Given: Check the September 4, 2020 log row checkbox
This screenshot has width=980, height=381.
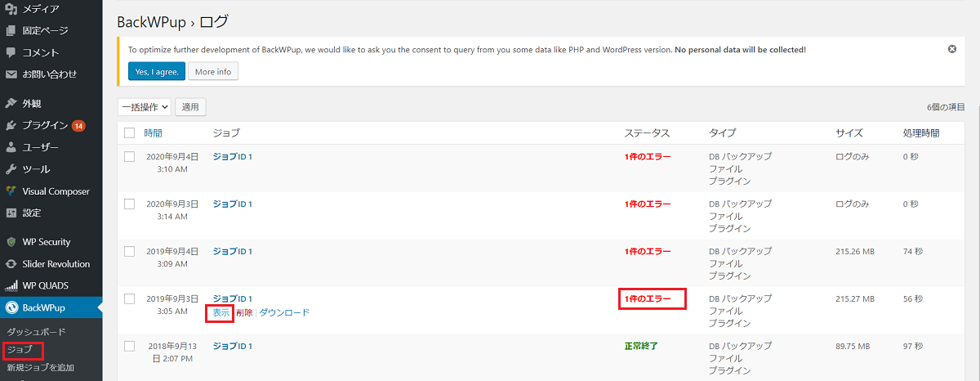Looking at the screenshot, I should [129, 156].
